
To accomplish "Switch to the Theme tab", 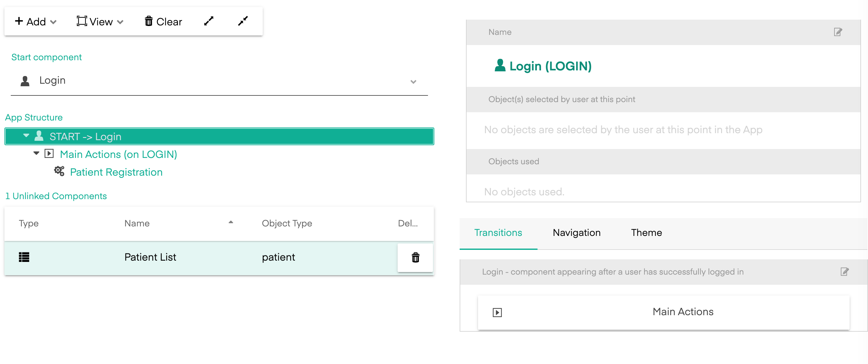I will pyautogui.click(x=646, y=233).
